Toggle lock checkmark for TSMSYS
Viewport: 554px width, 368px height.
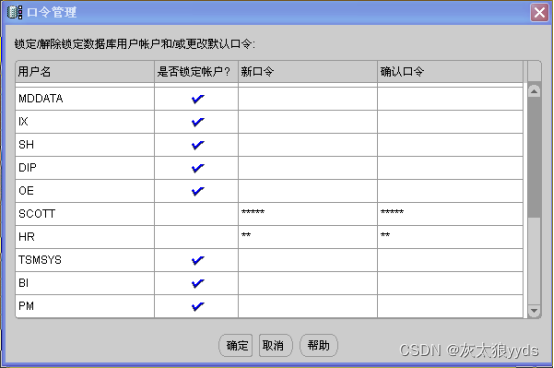[198, 260]
